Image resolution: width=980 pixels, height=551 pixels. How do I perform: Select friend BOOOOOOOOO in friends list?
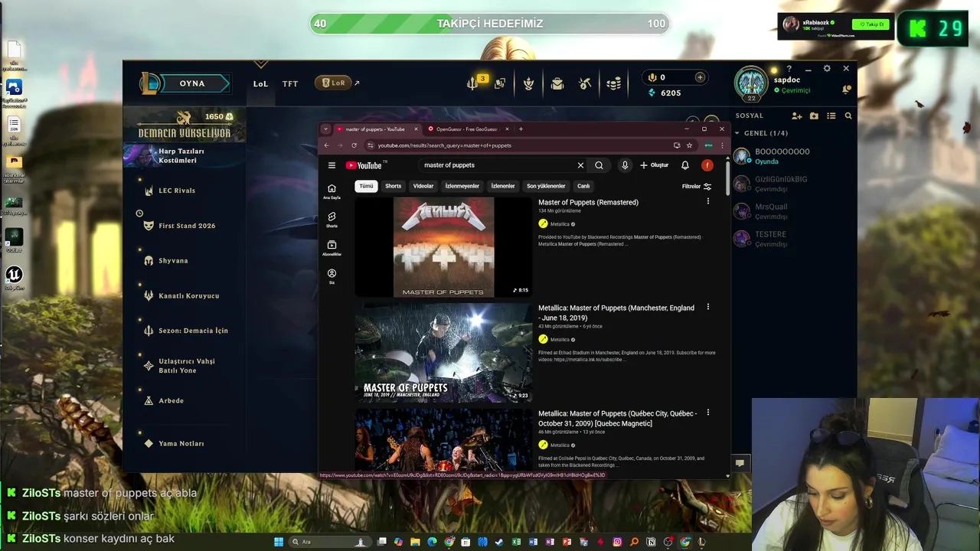pos(792,156)
